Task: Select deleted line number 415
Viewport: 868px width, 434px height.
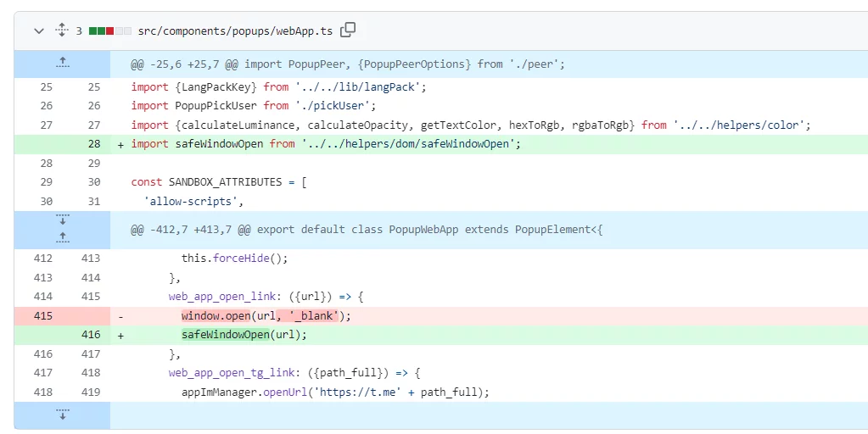Action: (x=42, y=315)
